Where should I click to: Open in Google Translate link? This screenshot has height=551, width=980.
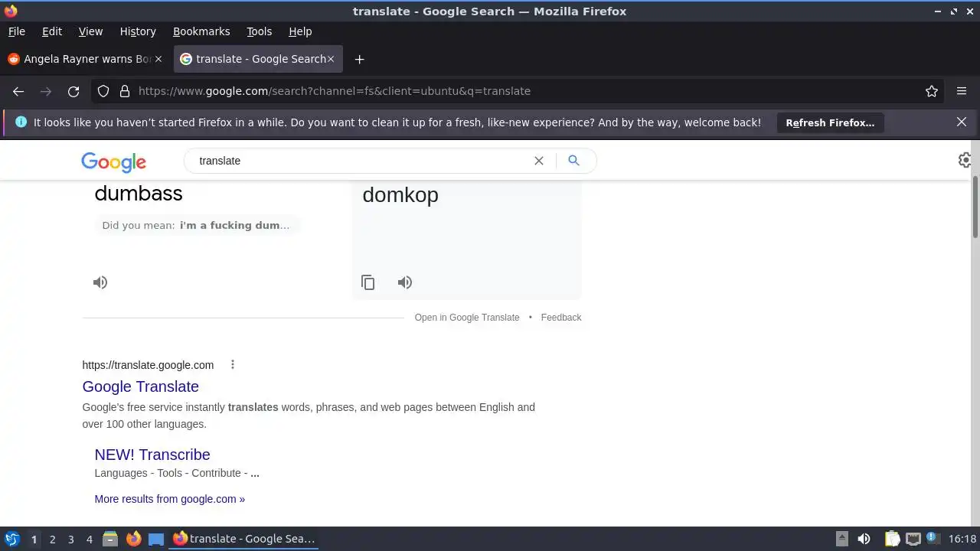pyautogui.click(x=467, y=317)
